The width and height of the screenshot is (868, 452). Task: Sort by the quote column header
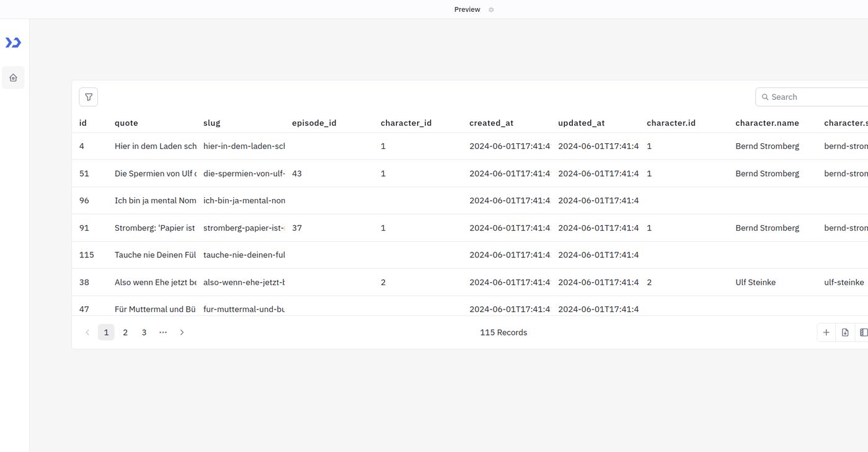[x=126, y=123]
